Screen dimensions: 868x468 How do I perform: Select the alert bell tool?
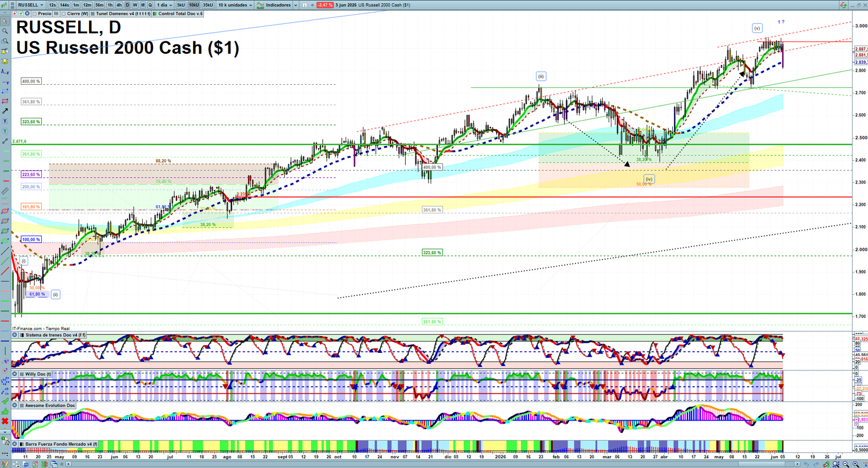[5, 61]
